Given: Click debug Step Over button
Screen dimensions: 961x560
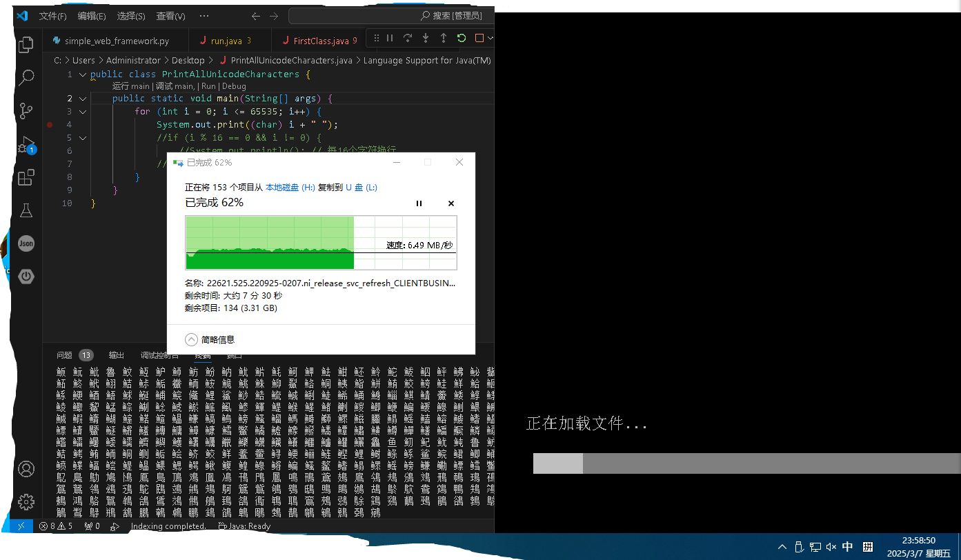Looking at the screenshot, I should [408, 38].
